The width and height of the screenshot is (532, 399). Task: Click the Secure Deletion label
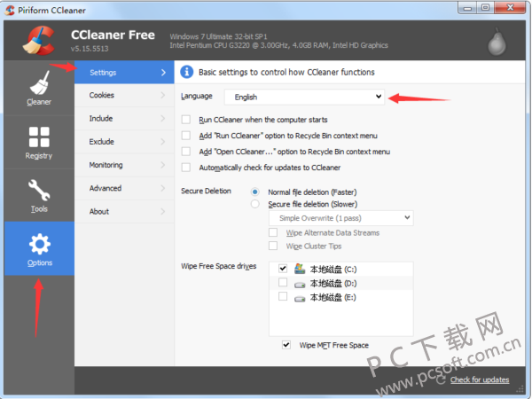[x=206, y=191]
